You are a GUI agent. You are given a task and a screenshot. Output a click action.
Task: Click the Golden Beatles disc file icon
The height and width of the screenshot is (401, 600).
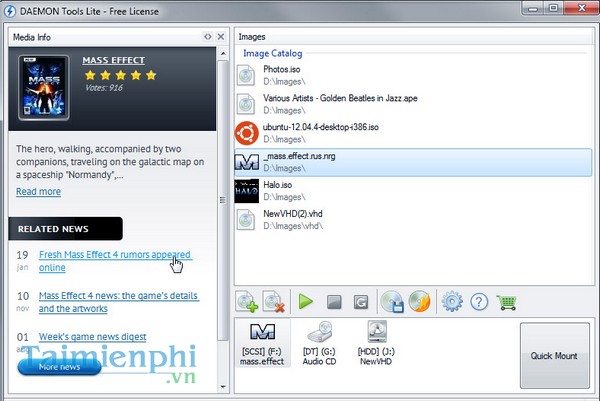246,104
